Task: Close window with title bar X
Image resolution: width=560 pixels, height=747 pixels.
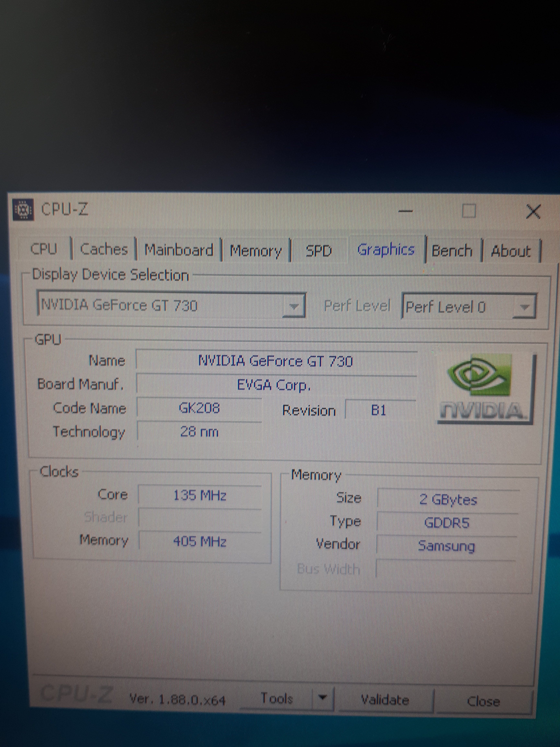Action: 533,212
